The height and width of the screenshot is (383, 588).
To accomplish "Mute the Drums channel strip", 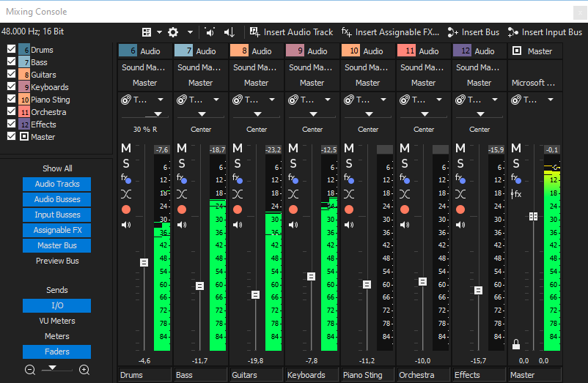I will [x=125, y=149].
